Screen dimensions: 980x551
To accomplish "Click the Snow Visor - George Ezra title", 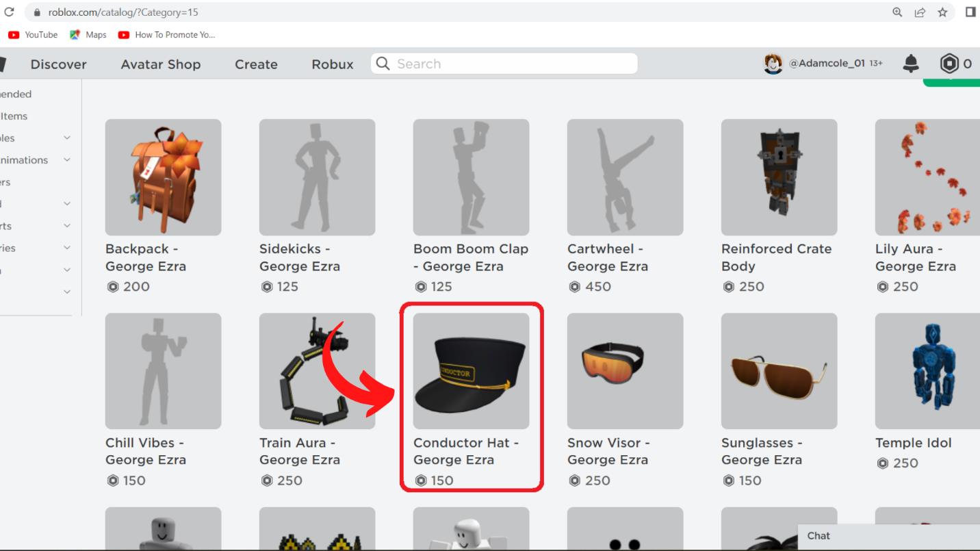I will (x=608, y=451).
